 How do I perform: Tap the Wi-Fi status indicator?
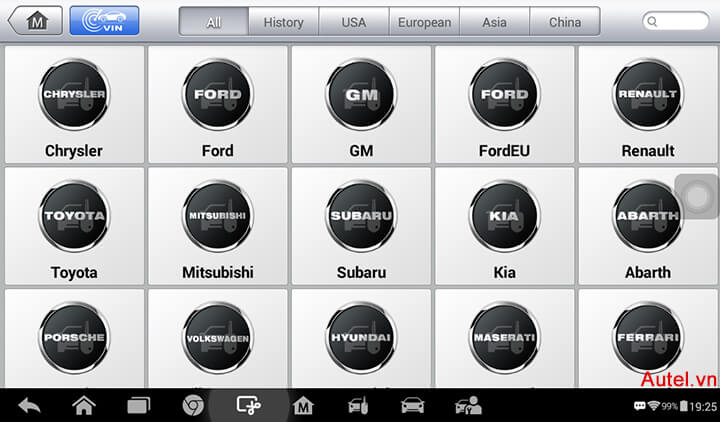(x=653, y=406)
